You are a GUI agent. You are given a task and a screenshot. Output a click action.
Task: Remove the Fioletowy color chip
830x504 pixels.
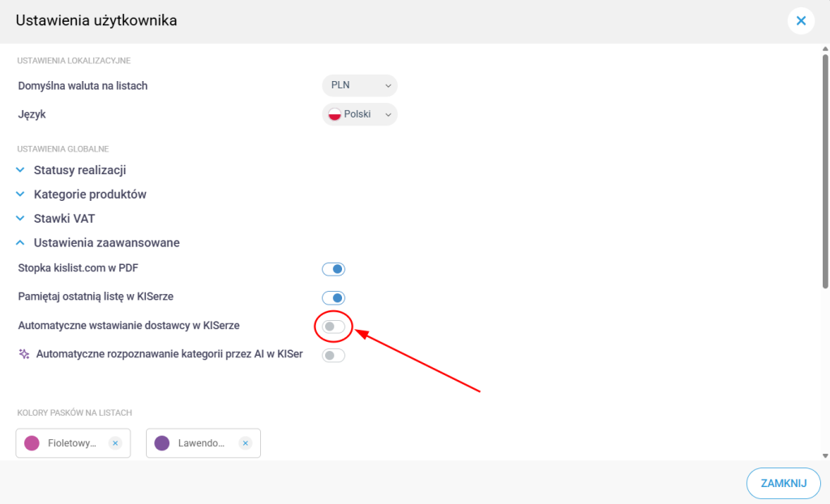tap(115, 443)
